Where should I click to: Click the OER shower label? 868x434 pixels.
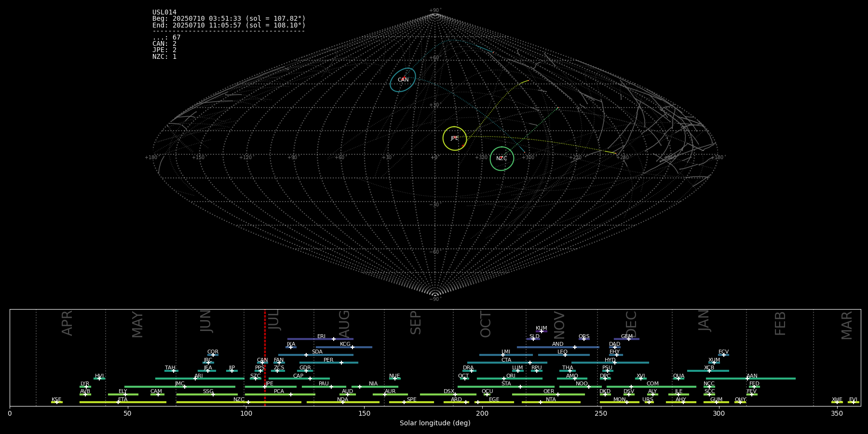tap(549, 392)
